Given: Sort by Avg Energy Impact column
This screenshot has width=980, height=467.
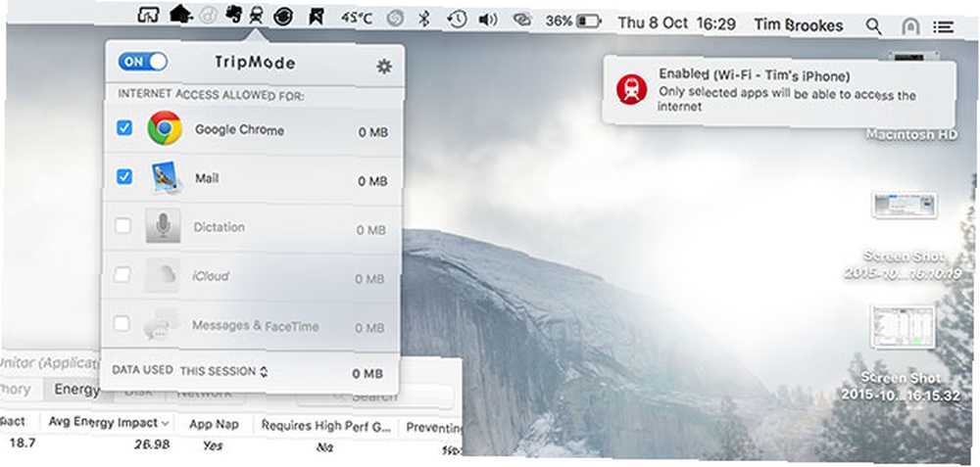Looking at the screenshot, I should coord(108,423).
